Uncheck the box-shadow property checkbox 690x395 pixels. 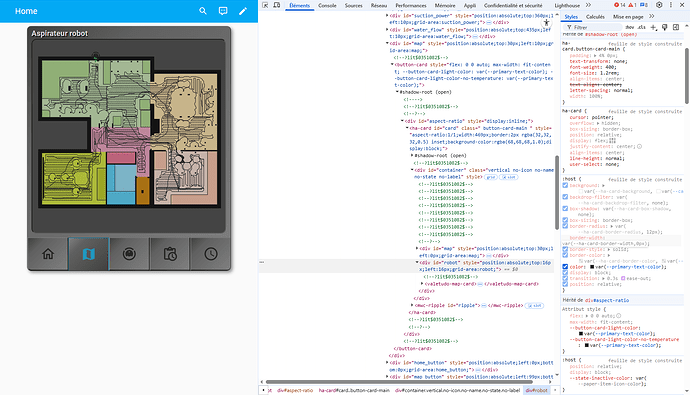click(x=565, y=208)
